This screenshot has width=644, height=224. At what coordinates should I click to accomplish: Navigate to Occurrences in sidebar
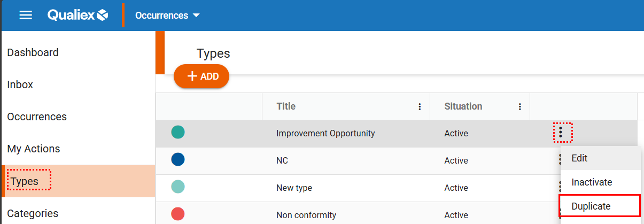pyautogui.click(x=37, y=117)
